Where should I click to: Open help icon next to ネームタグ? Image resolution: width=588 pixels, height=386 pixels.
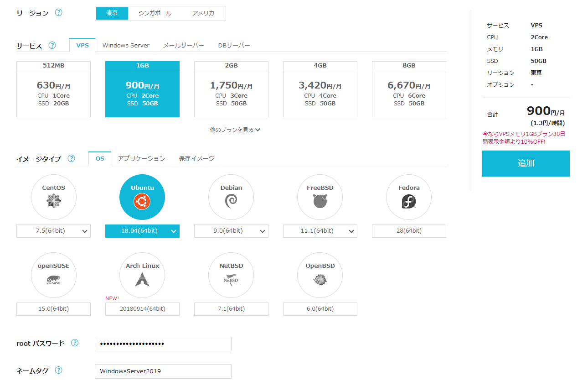coord(58,370)
